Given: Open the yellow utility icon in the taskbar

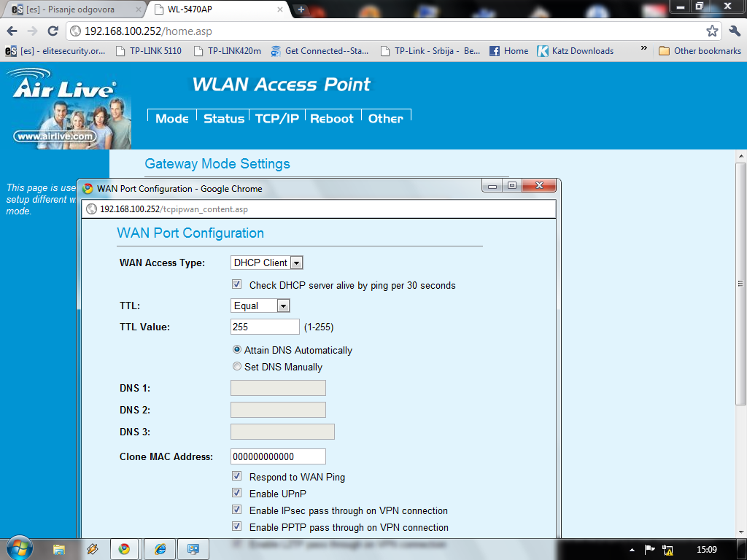Looking at the screenshot, I should [x=92, y=550].
